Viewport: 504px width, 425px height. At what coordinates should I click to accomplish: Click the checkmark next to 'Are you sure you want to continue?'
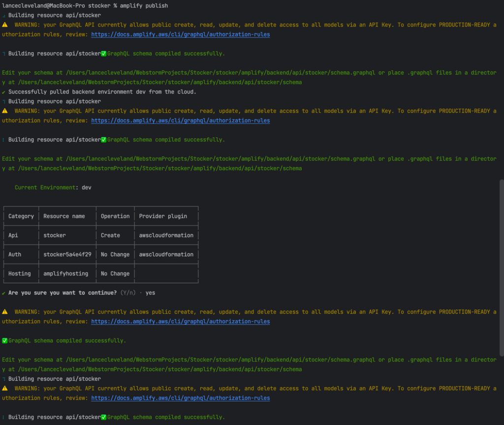(4, 292)
